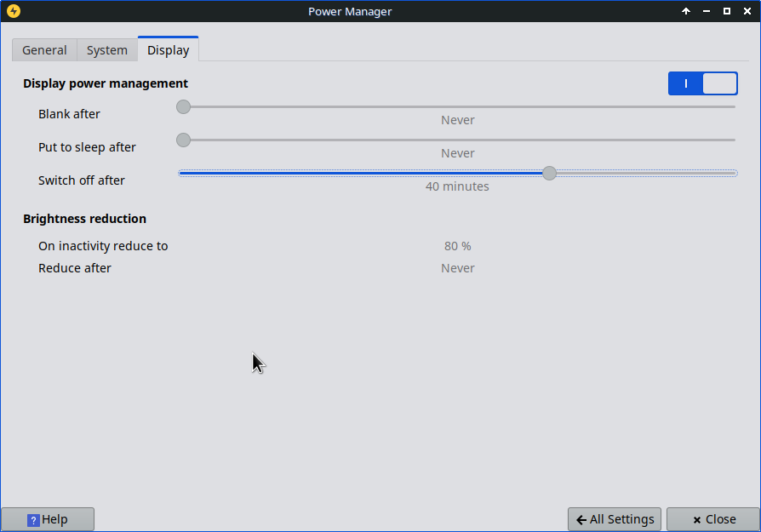Click the 'Display power management' heading
Viewport: 761px width, 532px height.
pyautogui.click(x=106, y=83)
